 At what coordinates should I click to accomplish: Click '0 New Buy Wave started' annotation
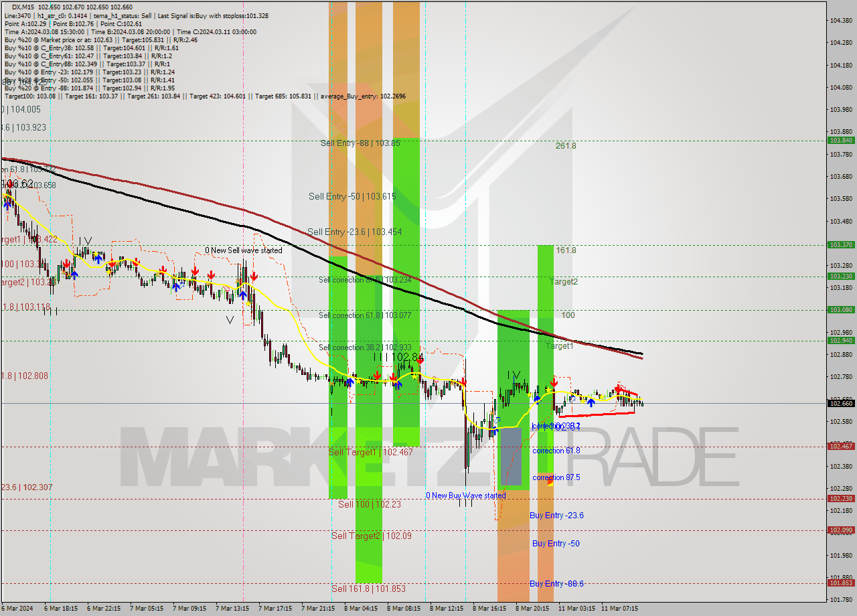coord(466,495)
